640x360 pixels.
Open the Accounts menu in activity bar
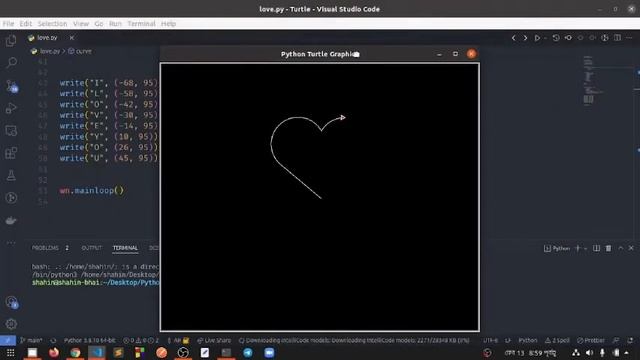point(11,302)
